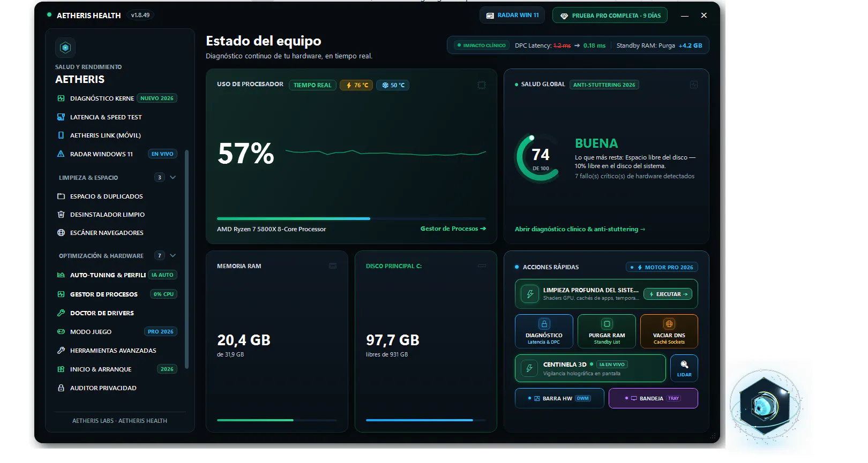
Task: Toggle the Bandeja TRAY option
Action: 653,398
